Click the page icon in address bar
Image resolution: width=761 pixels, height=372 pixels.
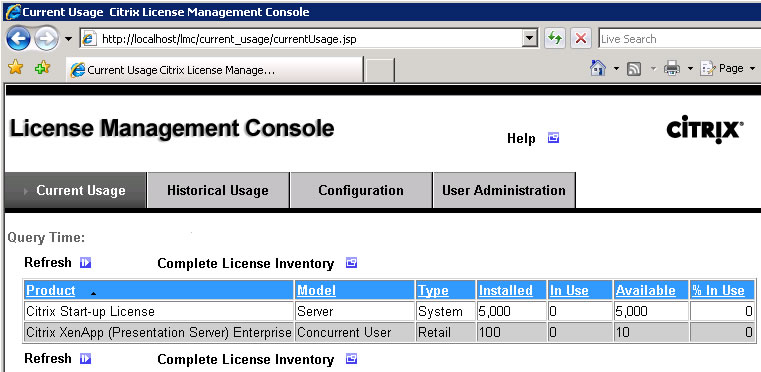89,39
